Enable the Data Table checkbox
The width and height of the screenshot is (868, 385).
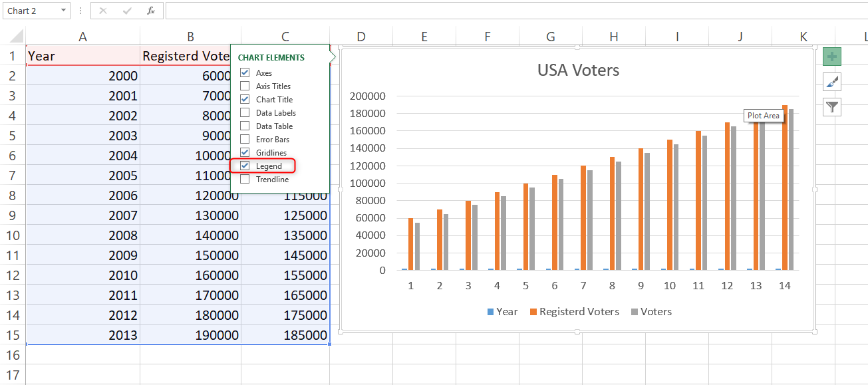(x=245, y=126)
